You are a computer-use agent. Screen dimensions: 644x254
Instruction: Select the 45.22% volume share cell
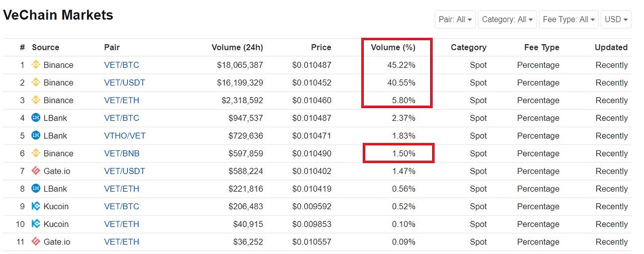coord(401,65)
